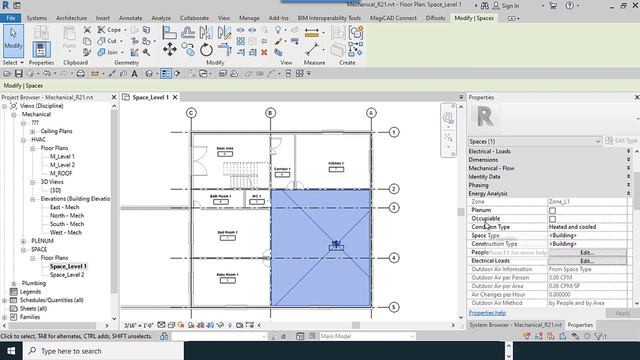Open the File menu
The height and width of the screenshot is (360, 640).
(x=11, y=18)
